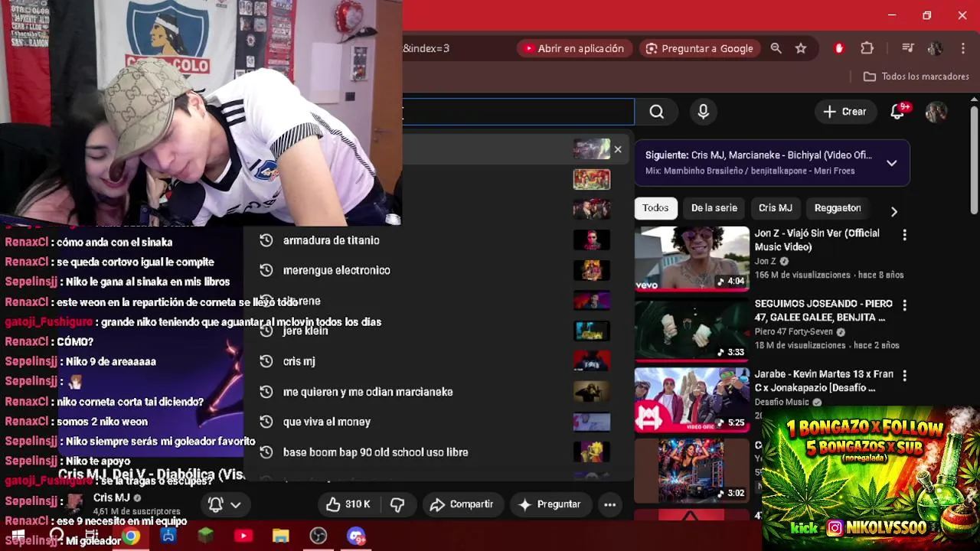Open YouTube notifications bell with 9+ badge
980x551 pixels.
[x=898, y=112]
